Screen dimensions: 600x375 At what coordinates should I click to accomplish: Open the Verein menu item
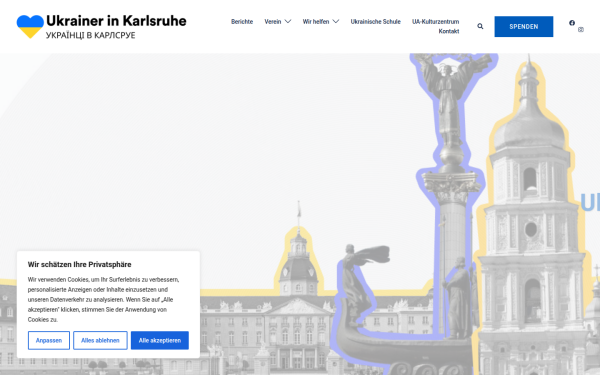point(273,21)
